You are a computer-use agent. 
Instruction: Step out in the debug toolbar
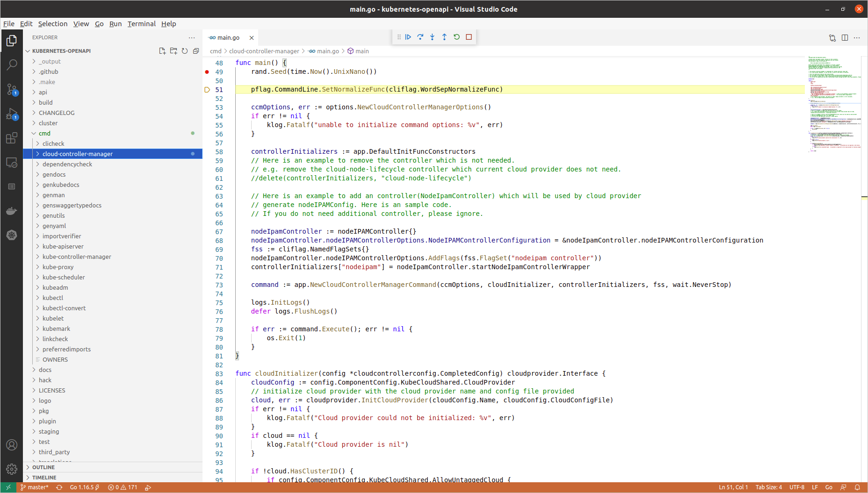444,37
